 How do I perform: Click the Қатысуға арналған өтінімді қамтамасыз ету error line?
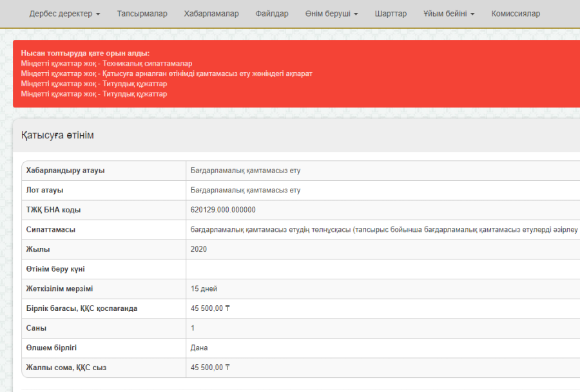pos(166,73)
